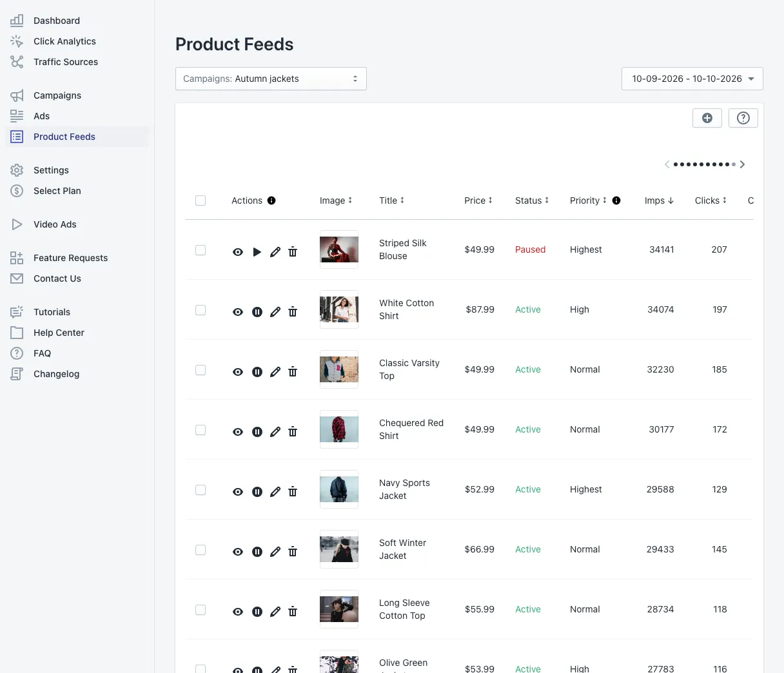View Navy Sports Jacket with eye icon
784x673 pixels.
pyautogui.click(x=238, y=492)
